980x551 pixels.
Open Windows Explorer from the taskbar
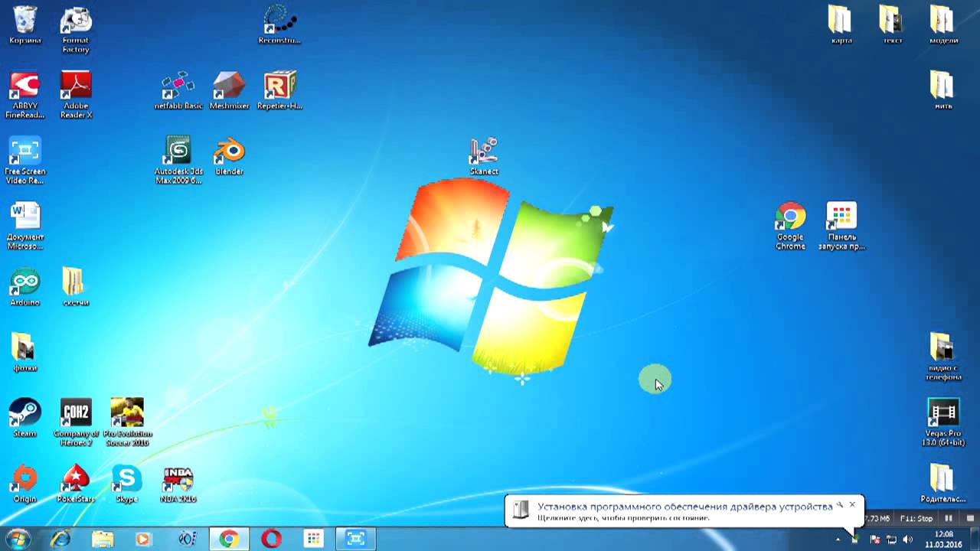103,539
